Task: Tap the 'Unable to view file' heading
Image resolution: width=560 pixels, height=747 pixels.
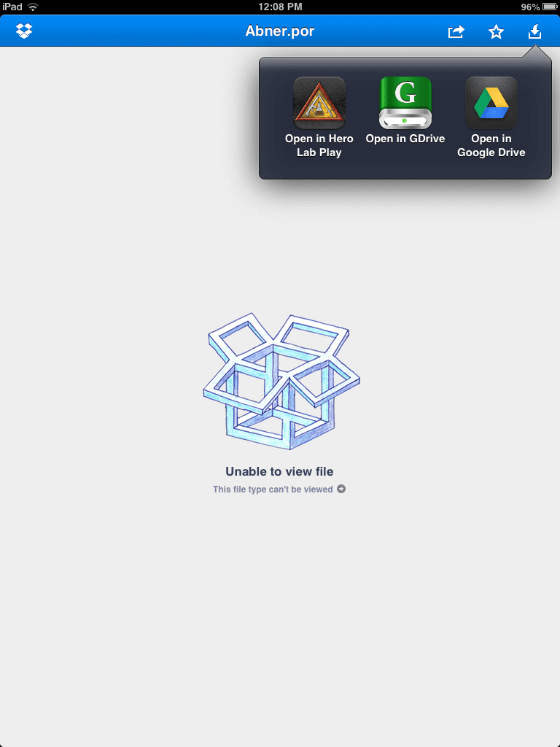Action: pyautogui.click(x=279, y=471)
